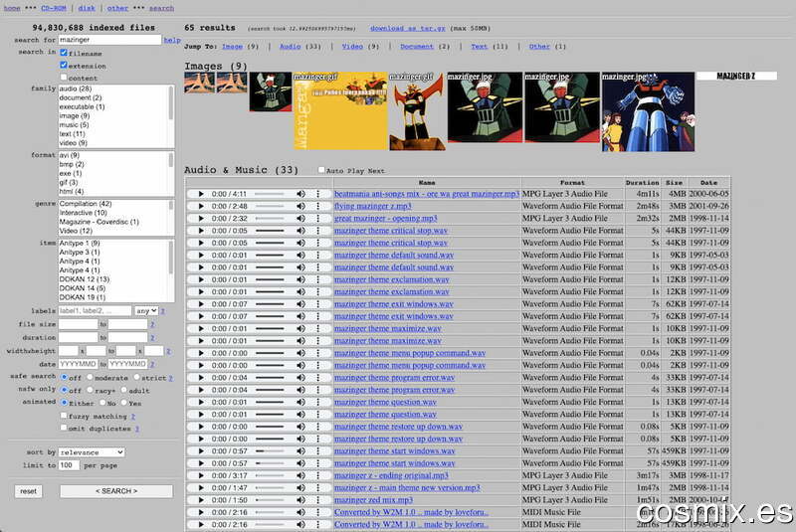This screenshot has width=796, height=532.
Task: Seek in beatmania ani-songs mix progress bar
Action: click(x=270, y=194)
